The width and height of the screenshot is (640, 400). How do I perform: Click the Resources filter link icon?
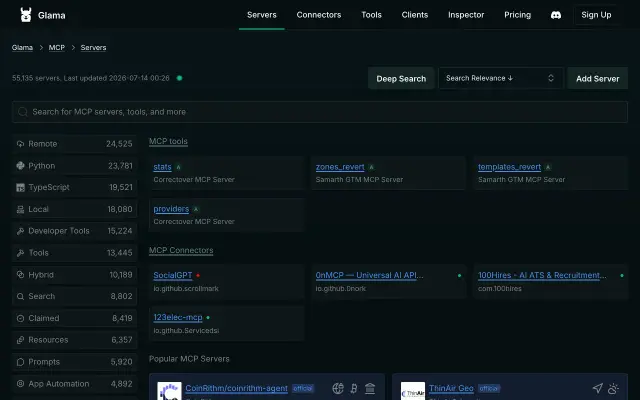20,340
